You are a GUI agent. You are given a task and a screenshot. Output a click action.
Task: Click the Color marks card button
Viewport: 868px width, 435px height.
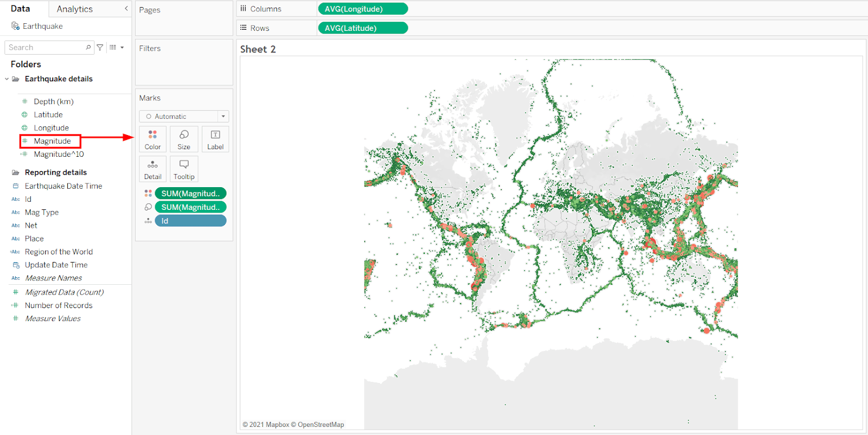point(152,139)
